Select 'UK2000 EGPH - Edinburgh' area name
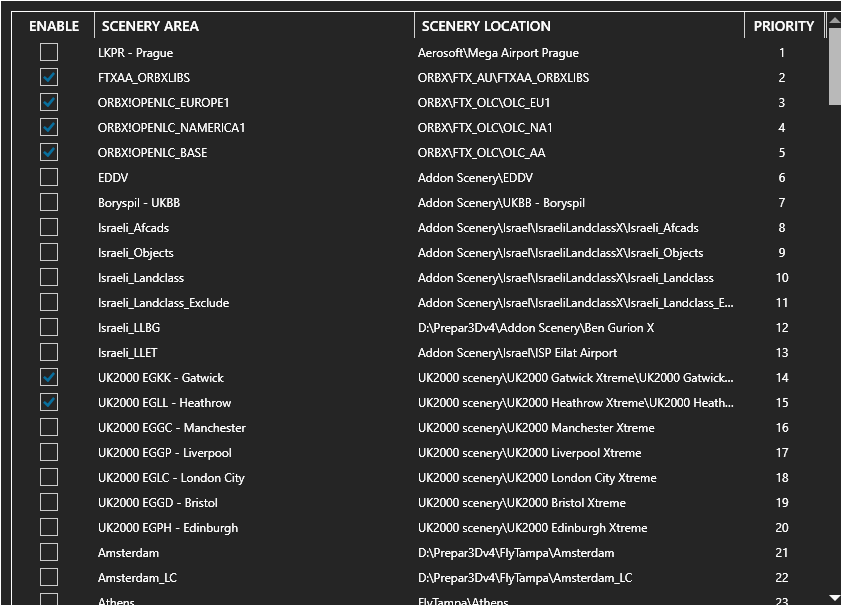Screen dimensions: 841x605 point(168,528)
